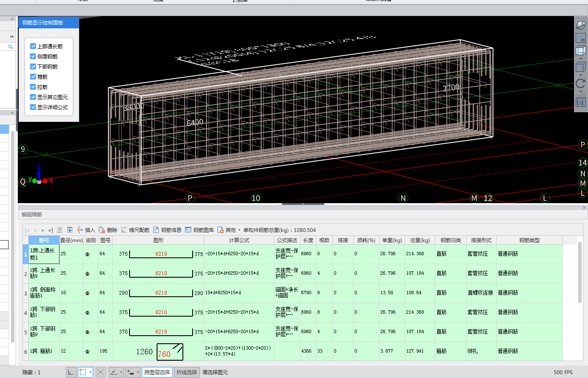Go to next rebar record
Screen dimensions: 588x378
pyautogui.click(x=43, y=230)
